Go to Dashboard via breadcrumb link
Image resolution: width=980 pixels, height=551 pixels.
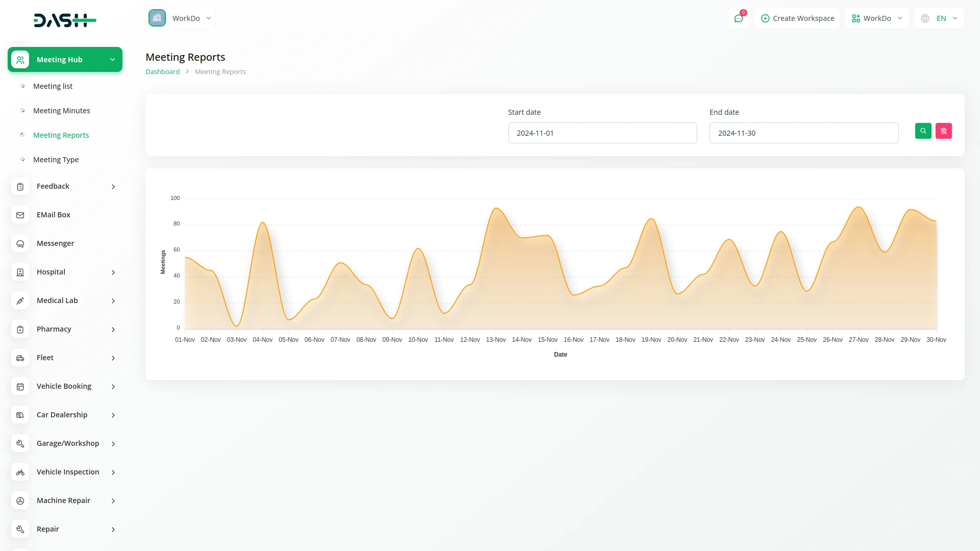tap(162, 72)
